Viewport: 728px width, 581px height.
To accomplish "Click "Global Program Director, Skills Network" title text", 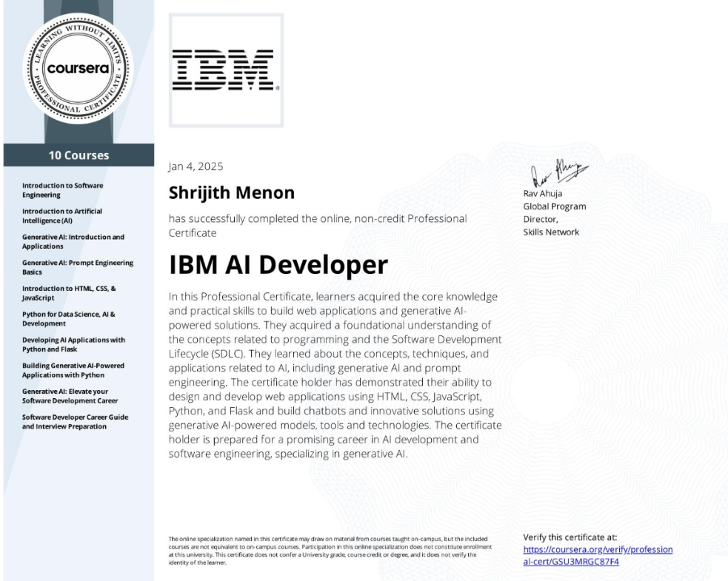I will pyautogui.click(x=555, y=219).
